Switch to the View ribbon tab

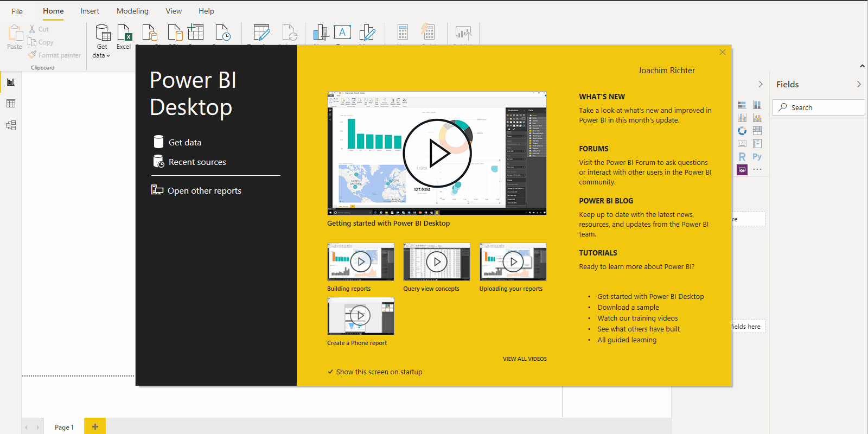click(174, 11)
